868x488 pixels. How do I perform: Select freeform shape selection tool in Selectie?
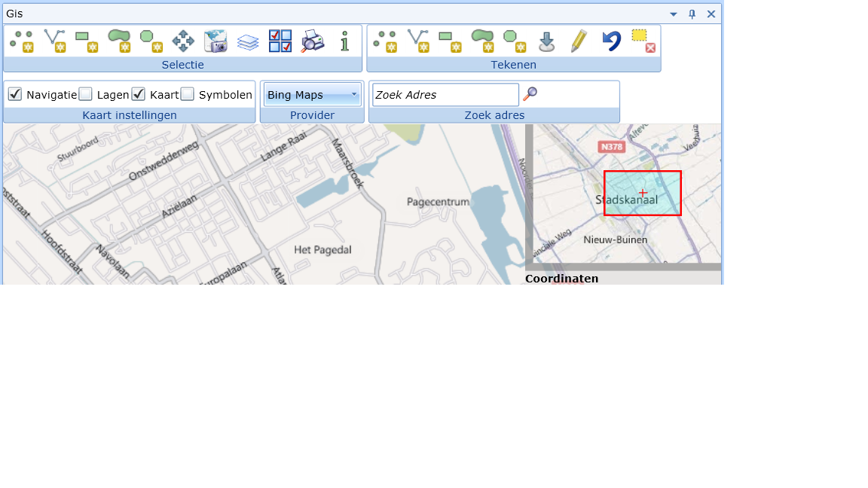[x=119, y=41]
